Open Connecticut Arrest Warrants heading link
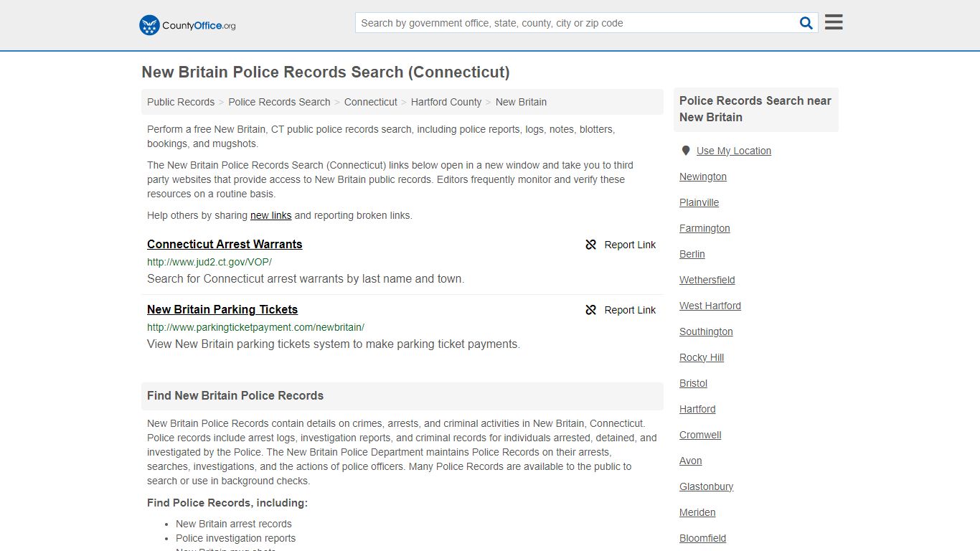The height and width of the screenshot is (551, 980). coord(225,244)
